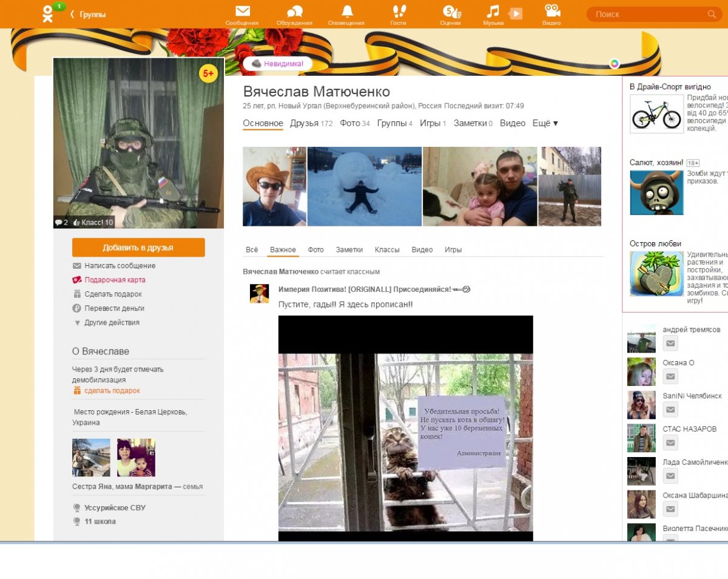
Task: Click the colorful circle icon on banner
Action: point(615,63)
